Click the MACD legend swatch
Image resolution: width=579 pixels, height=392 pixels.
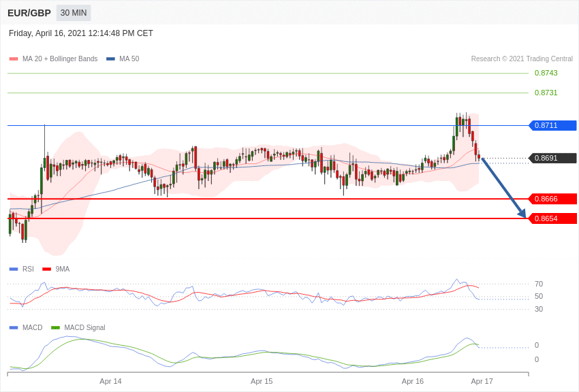tap(14, 328)
